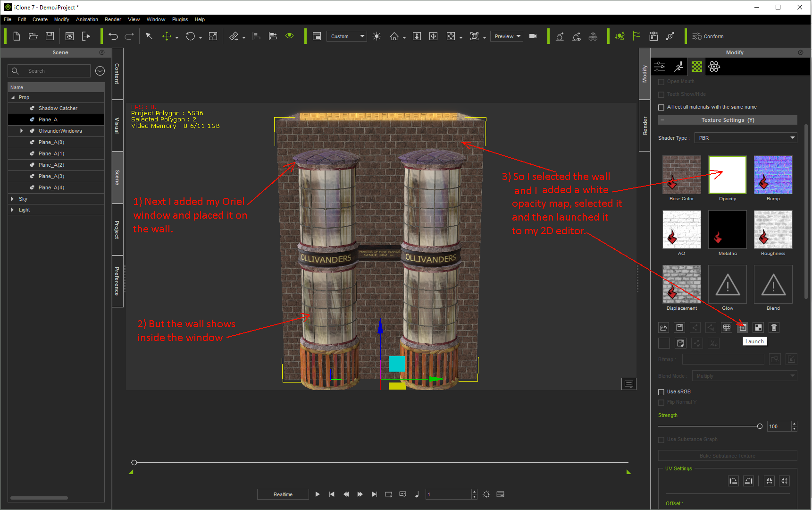Click the Open Project folder icon
This screenshot has width=812, height=510.
click(x=33, y=36)
